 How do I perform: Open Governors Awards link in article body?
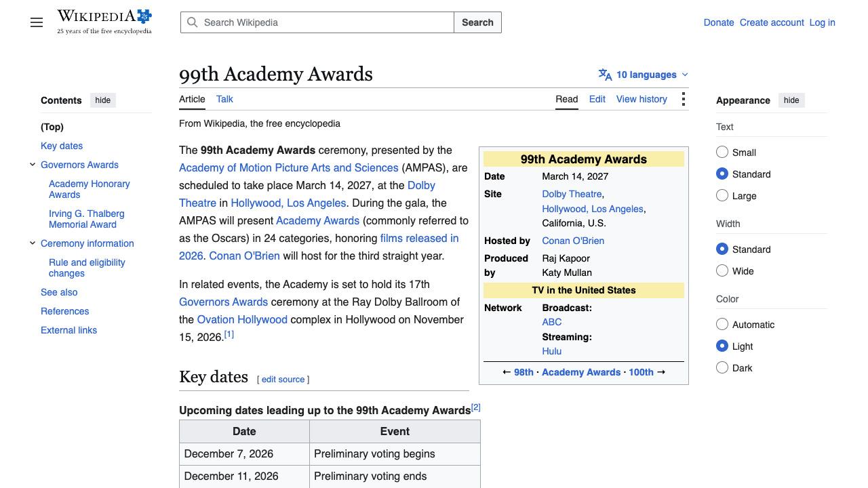coord(223,302)
